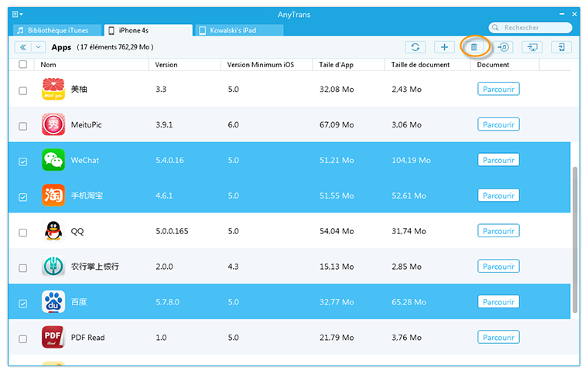The image size is (588, 374).
Task: Check the MeituPic row checkbox
Action: point(23,126)
